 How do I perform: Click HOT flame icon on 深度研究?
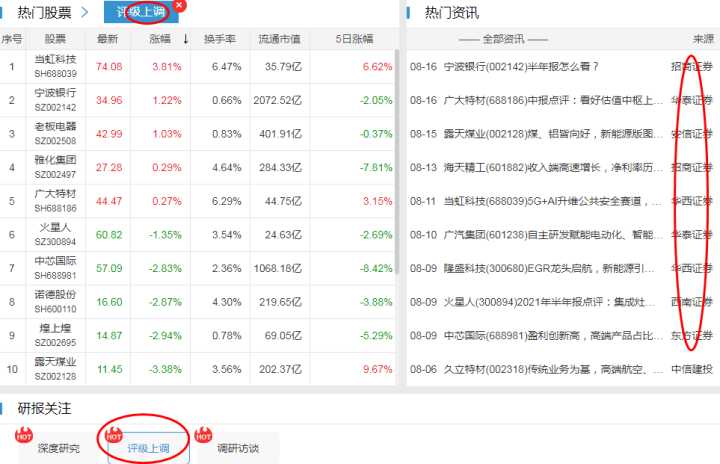(x=24, y=434)
